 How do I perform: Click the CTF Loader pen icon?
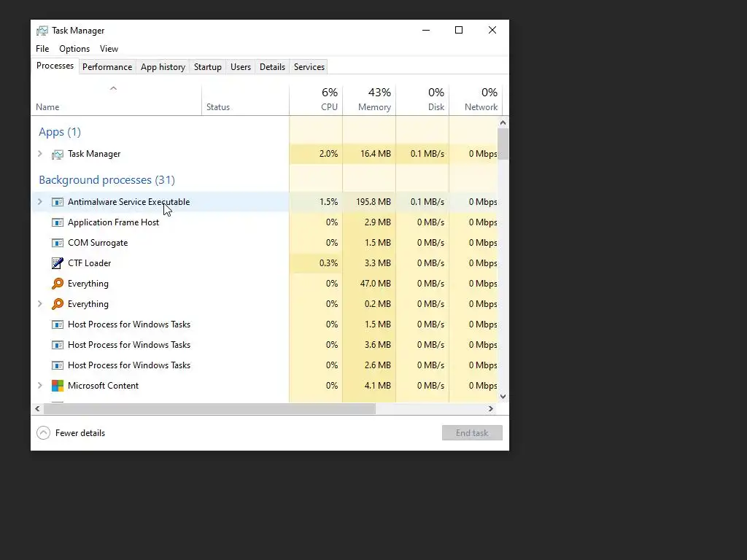pos(57,262)
